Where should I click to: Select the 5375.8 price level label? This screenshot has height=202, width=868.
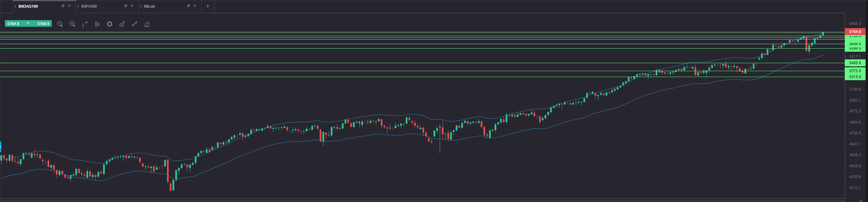tap(855, 71)
